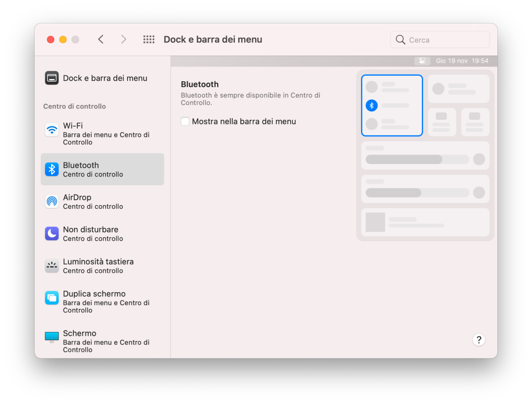This screenshot has width=532, height=404.
Task: Click the AirDrop icon in sidebar
Action: coord(52,201)
